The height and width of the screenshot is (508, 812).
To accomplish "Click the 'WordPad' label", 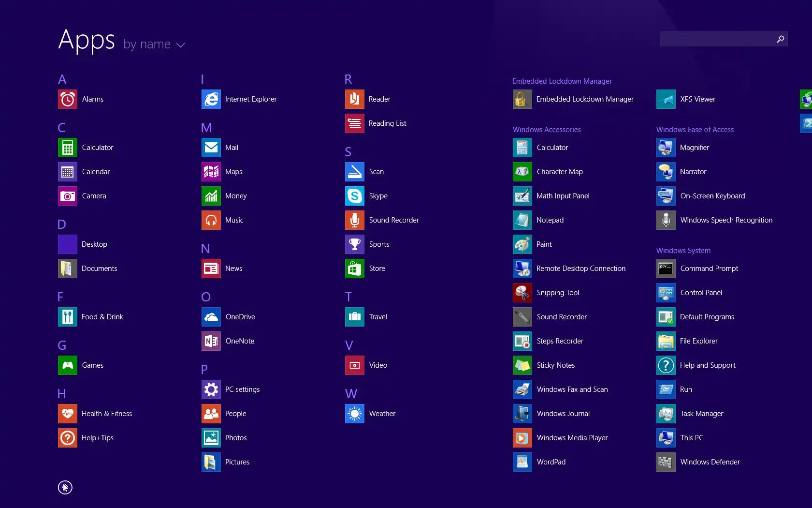I will [x=551, y=462].
